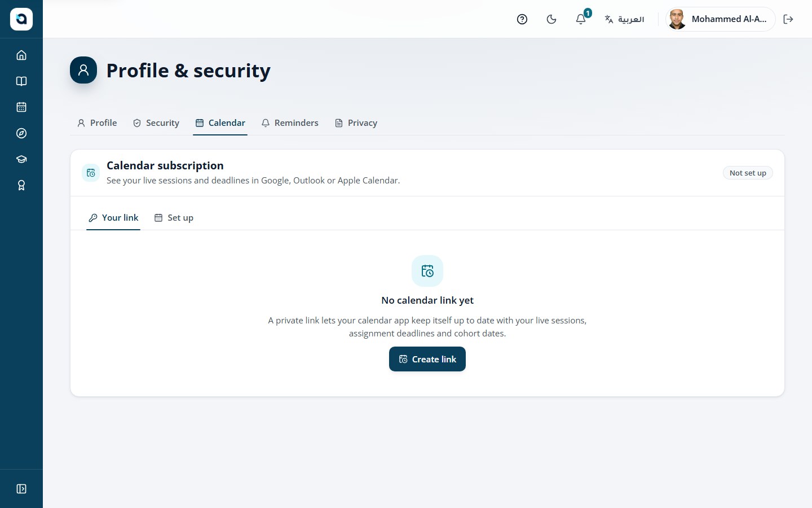Switch language to العربية
Viewport: 812px width, 508px height.
pyautogui.click(x=624, y=19)
